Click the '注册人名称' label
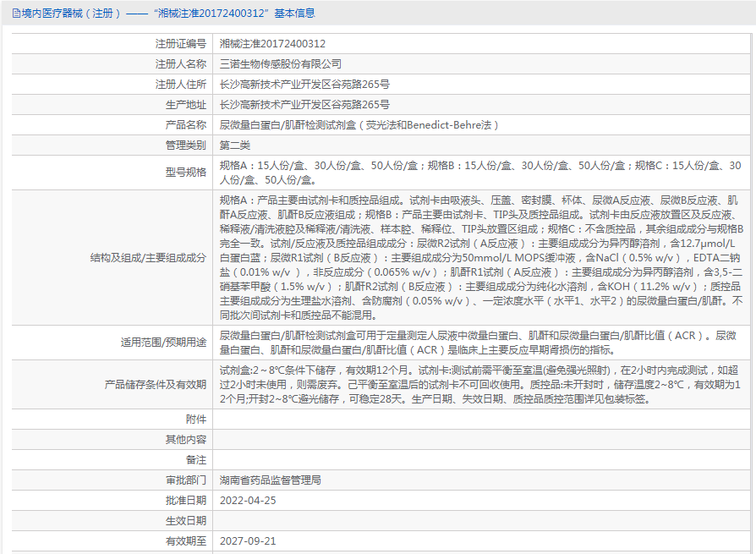 [181, 64]
